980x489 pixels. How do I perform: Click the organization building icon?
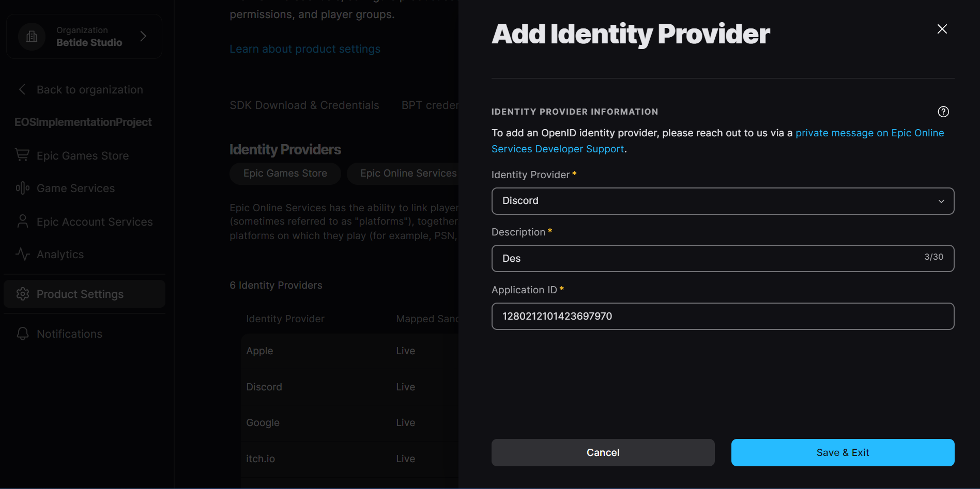tap(32, 36)
